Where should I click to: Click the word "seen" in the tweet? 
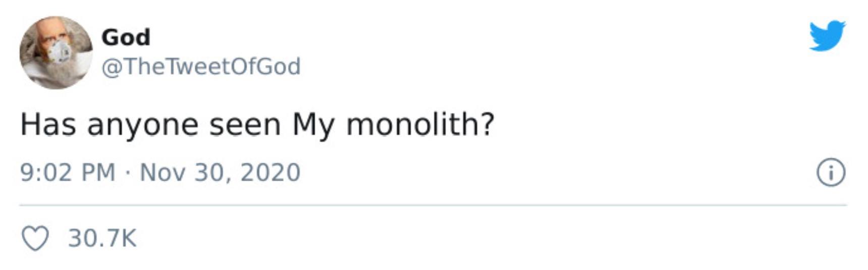pyautogui.click(x=245, y=125)
